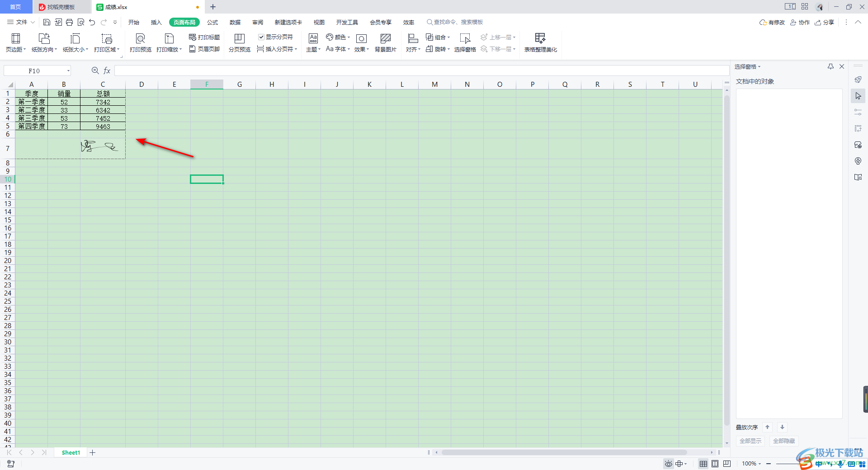Add a new worksheet with plus button
The height and width of the screenshot is (470, 868).
coord(93,452)
